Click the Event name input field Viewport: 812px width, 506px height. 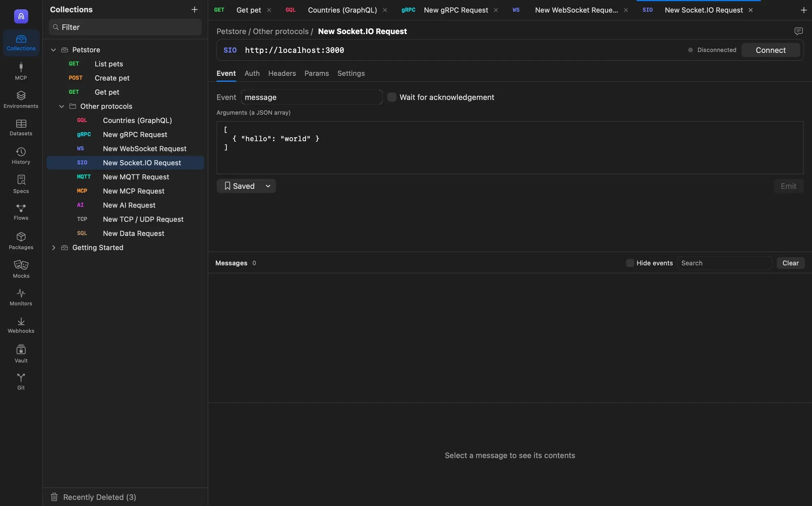[x=311, y=97]
